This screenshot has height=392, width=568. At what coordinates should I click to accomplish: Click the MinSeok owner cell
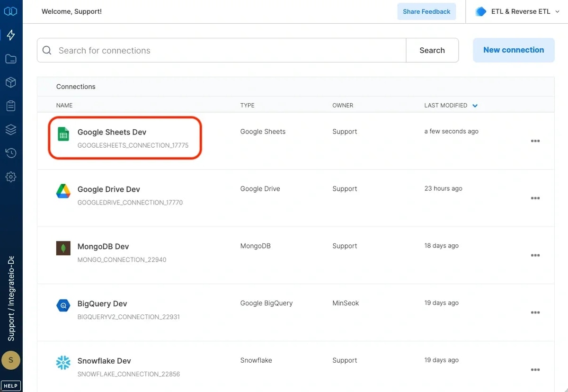pos(346,303)
